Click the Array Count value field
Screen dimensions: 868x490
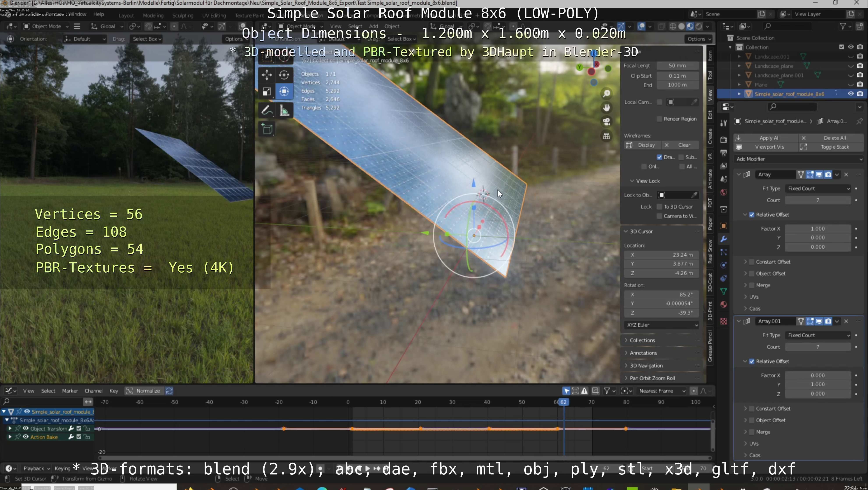[817, 200]
